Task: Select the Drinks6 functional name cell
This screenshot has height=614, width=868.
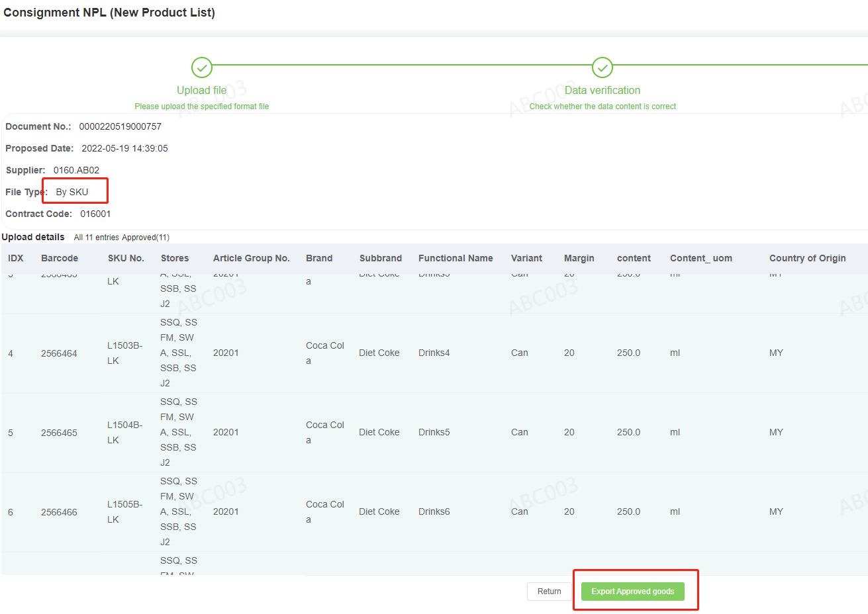Action: click(434, 511)
